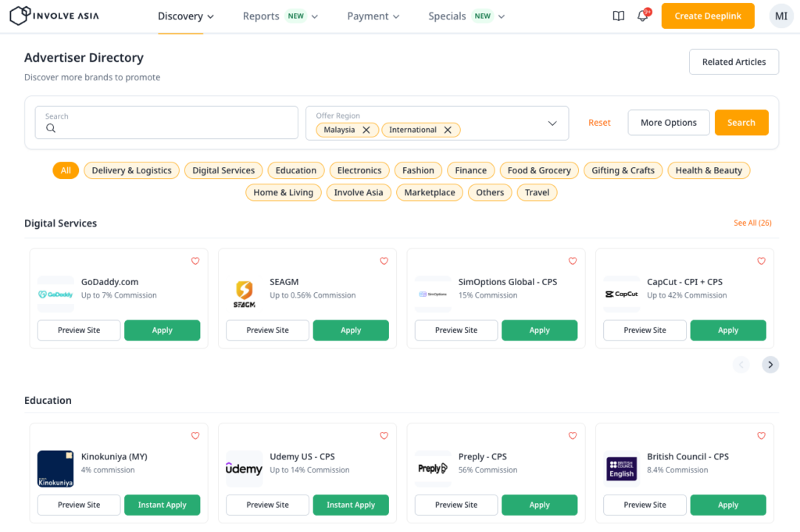Favorite Kinokuniya (MY)

tap(195, 436)
